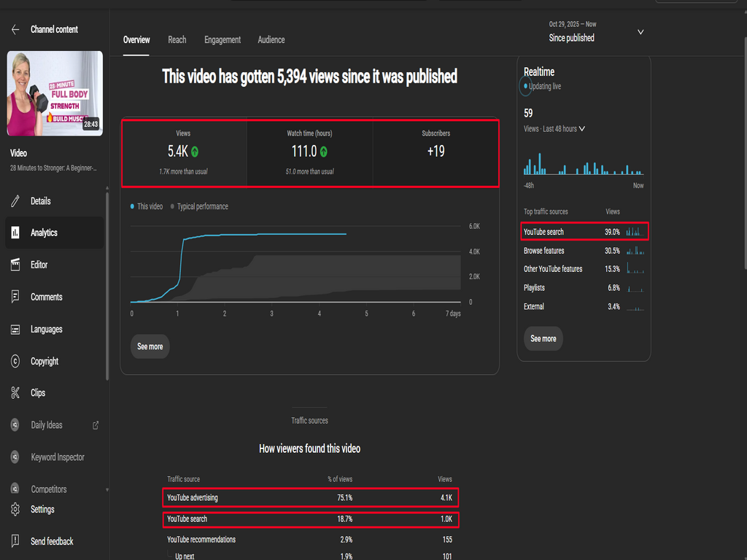Select the Watch time (hours) metric card
This screenshot has height=560, width=747.
coord(309,153)
